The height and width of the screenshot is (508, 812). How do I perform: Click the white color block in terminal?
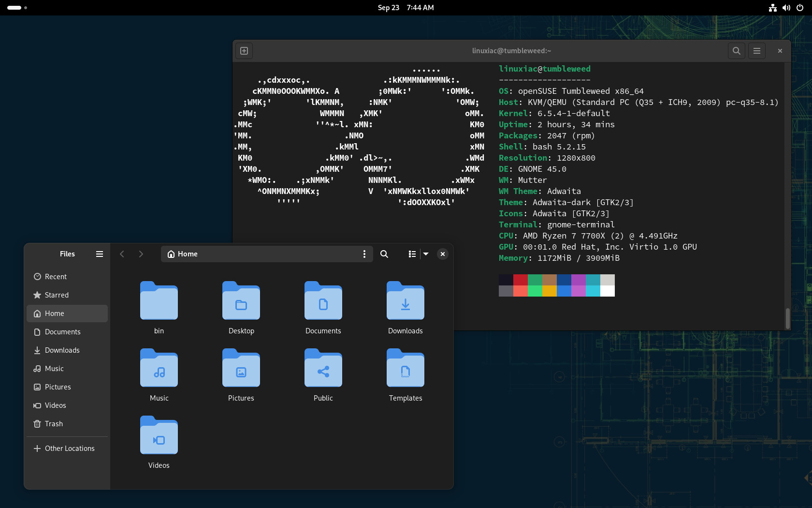(608, 291)
